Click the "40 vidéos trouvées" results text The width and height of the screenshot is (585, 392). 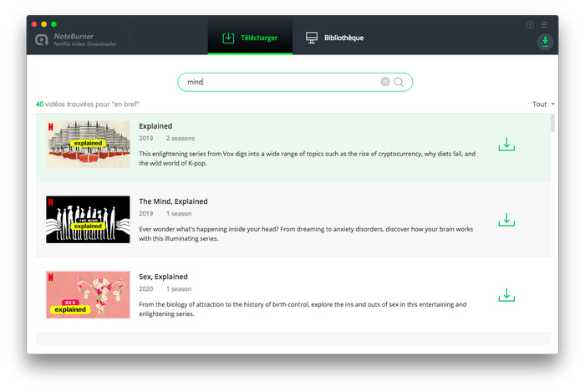point(87,104)
